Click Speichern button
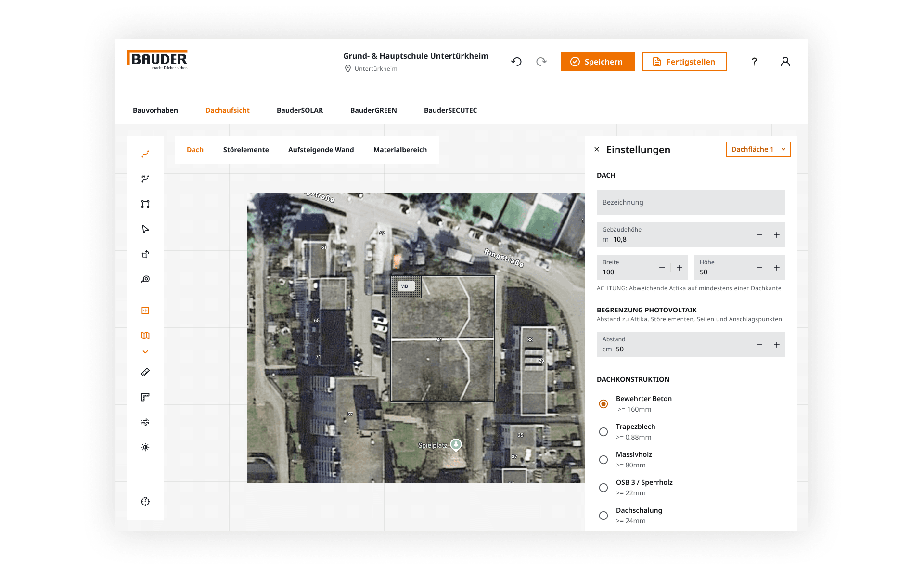 (x=597, y=62)
